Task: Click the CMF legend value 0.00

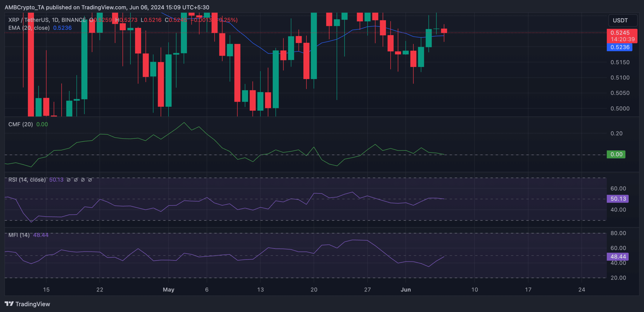Action: tap(42, 124)
